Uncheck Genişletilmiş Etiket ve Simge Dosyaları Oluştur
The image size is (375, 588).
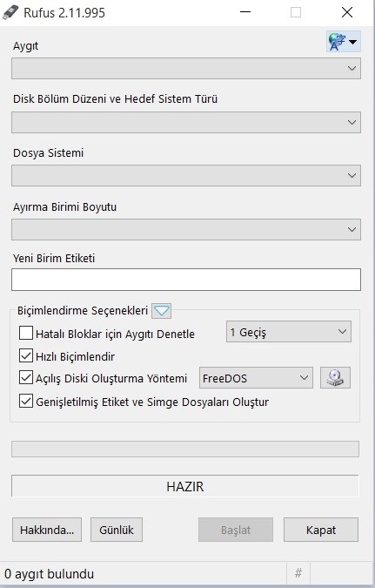tap(26, 402)
